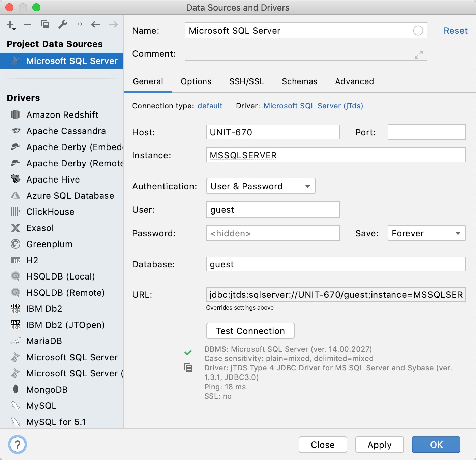Click into the empty Port field
Image resolution: width=476 pixels, height=460 pixels.
click(427, 132)
